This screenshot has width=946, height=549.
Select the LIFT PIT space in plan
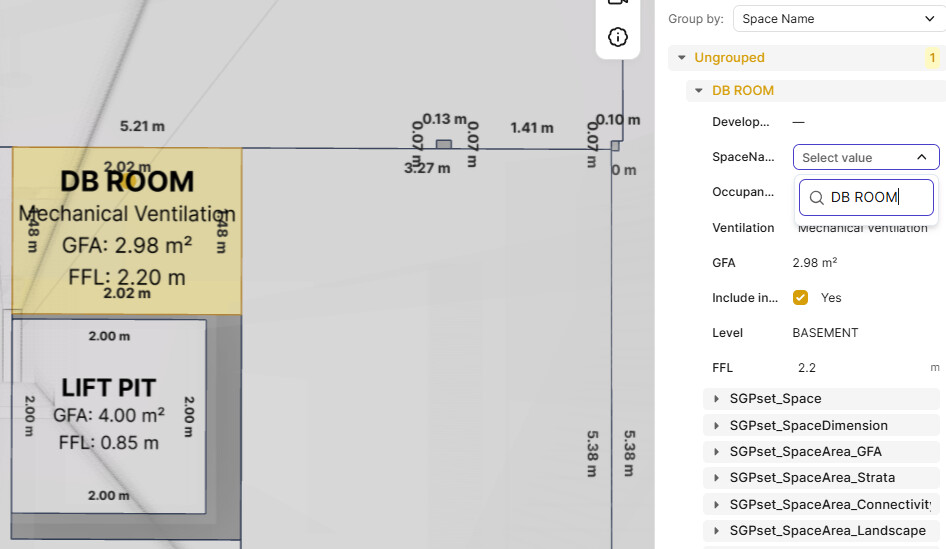(109, 416)
